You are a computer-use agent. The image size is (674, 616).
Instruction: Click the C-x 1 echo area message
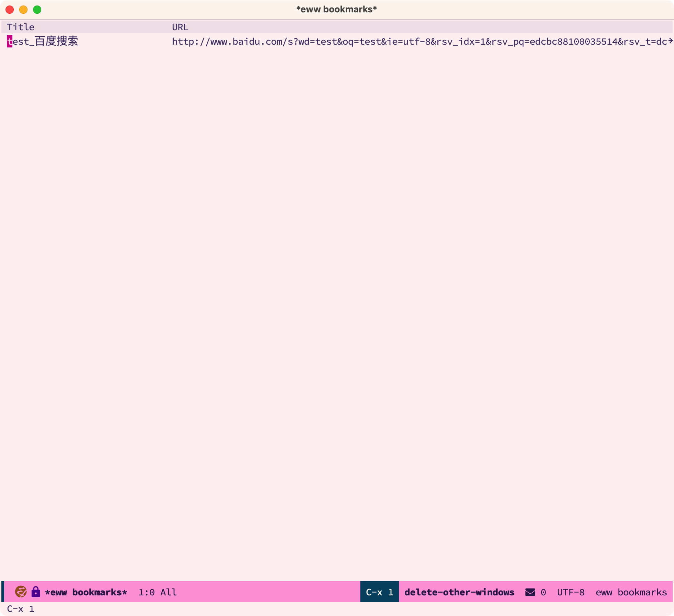point(21,609)
